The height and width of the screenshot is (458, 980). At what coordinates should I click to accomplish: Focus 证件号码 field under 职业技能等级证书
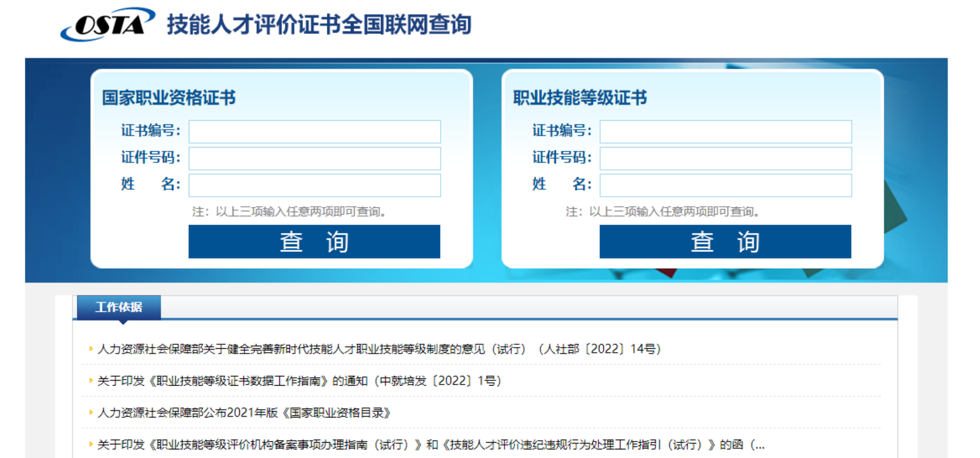pyautogui.click(x=725, y=159)
